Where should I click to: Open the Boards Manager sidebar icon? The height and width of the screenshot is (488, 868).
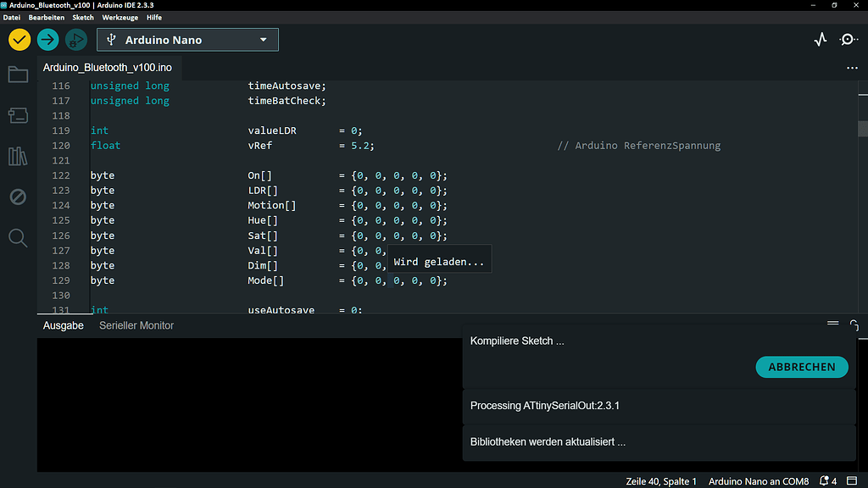tap(18, 115)
